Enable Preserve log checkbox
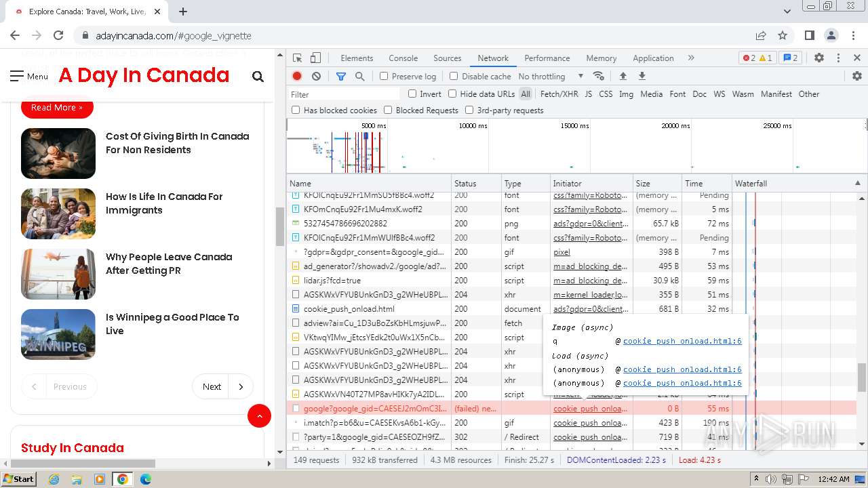 pos(384,77)
